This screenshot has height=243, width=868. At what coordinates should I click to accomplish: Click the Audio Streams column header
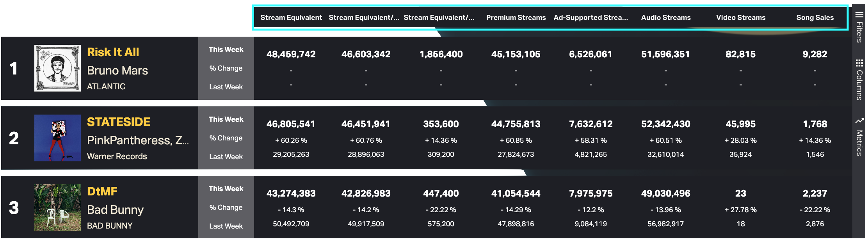[x=665, y=18]
